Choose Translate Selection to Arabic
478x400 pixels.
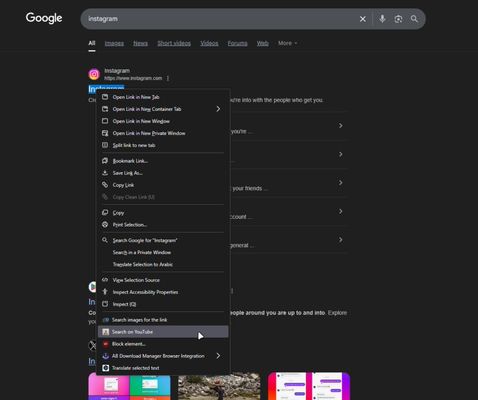click(163, 264)
